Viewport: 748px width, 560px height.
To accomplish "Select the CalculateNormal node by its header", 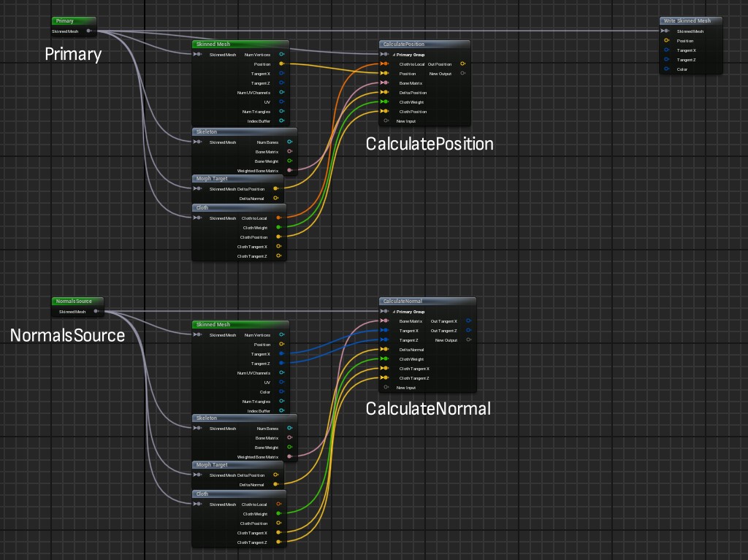I will 427,301.
